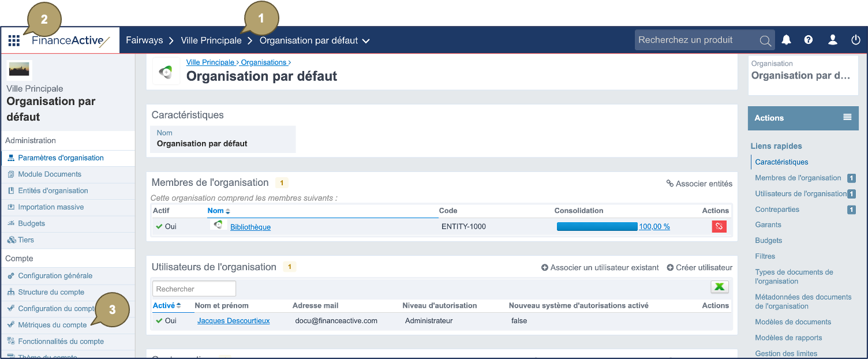The image size is (868, 359).
Task: Open Budgets in the Administration sidebar
Action: 31,223
